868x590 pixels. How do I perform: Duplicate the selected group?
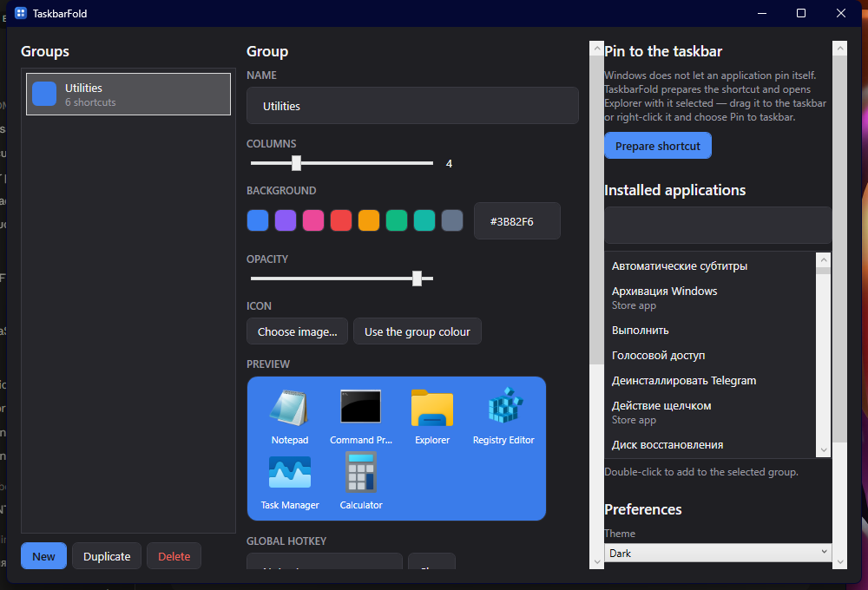click(x=107, y=556)
